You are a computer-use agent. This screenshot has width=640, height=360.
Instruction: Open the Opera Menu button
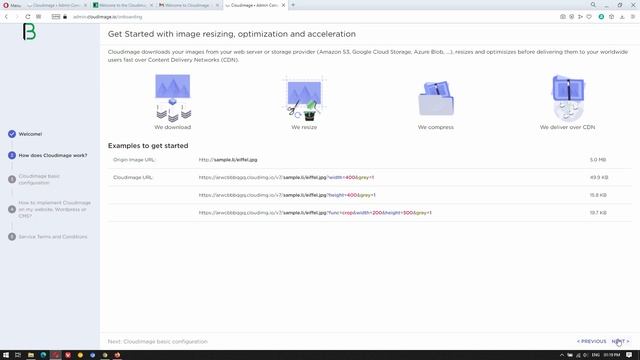tap(12, 5)
